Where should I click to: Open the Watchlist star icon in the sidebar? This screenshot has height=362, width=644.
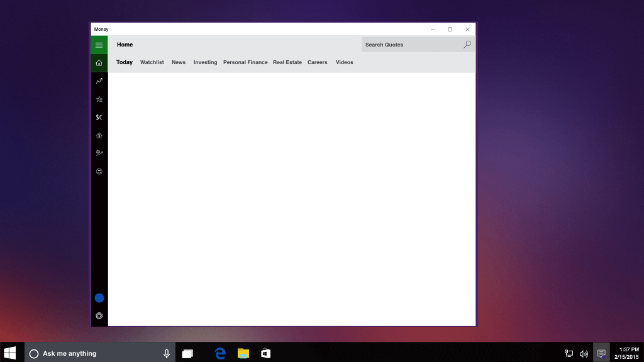[x=99, y=99]
